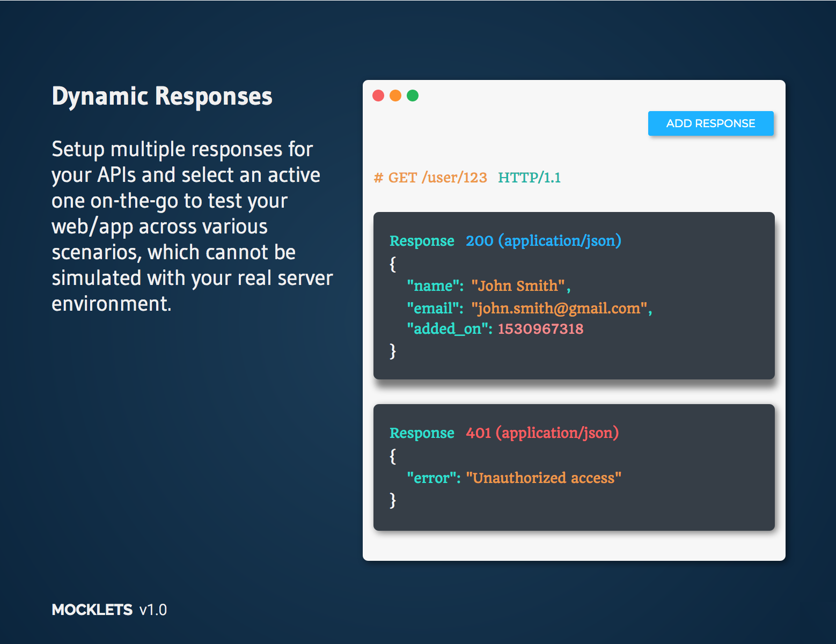Click the "HTTP/1.1" protocol label
836x644 pixels.
pyautogui.click(x=529, y=178)
